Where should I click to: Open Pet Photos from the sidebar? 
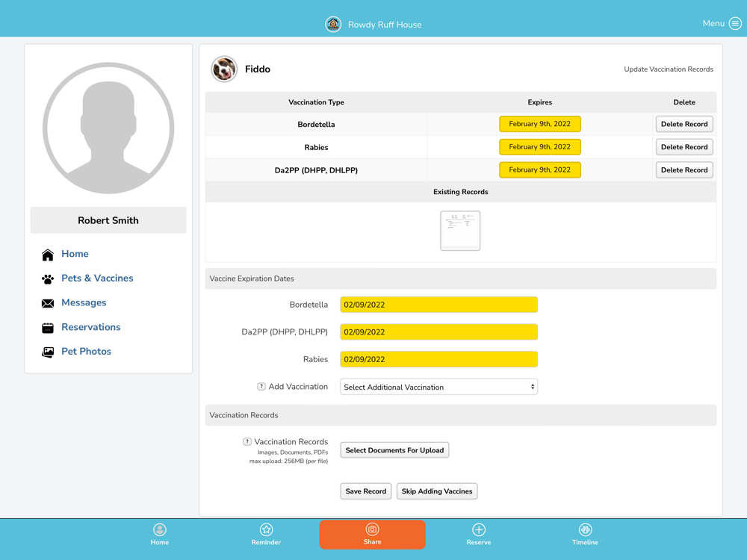click(86, 352)
